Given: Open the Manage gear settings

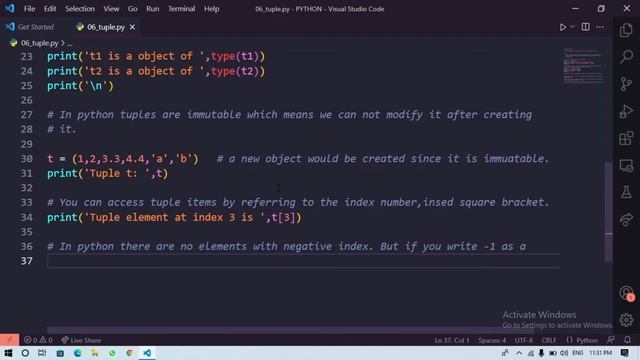Looking at the screenshot, I should pyautogui.click(x=626, y=320).
